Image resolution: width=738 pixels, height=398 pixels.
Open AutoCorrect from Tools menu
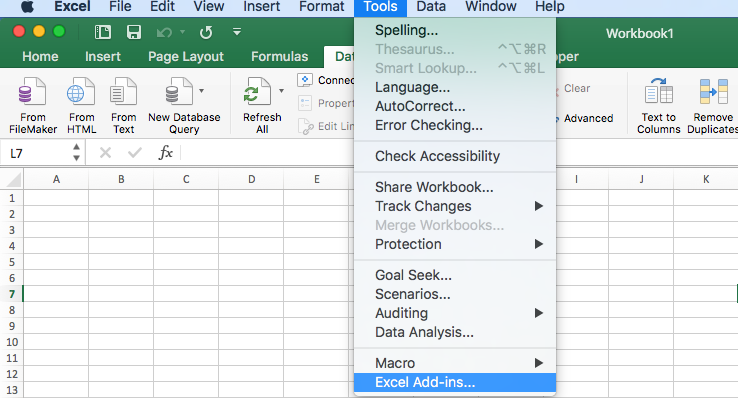coord(455,106)
